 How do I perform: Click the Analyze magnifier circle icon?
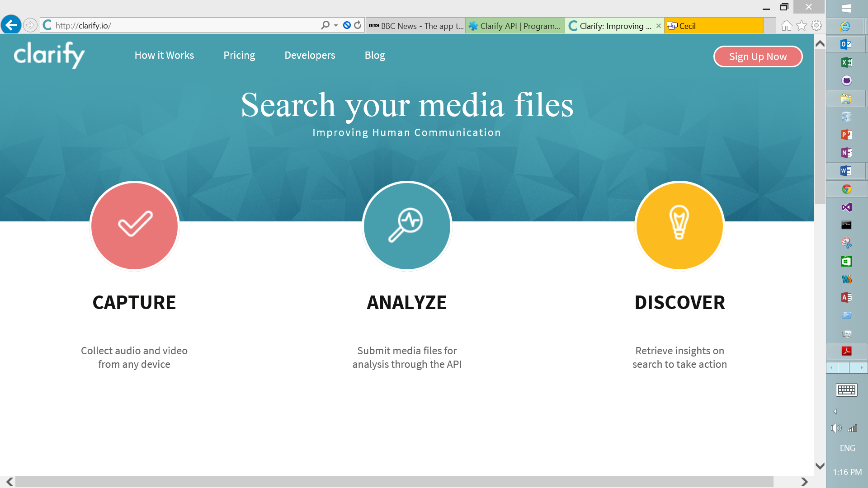coord(407,225)
